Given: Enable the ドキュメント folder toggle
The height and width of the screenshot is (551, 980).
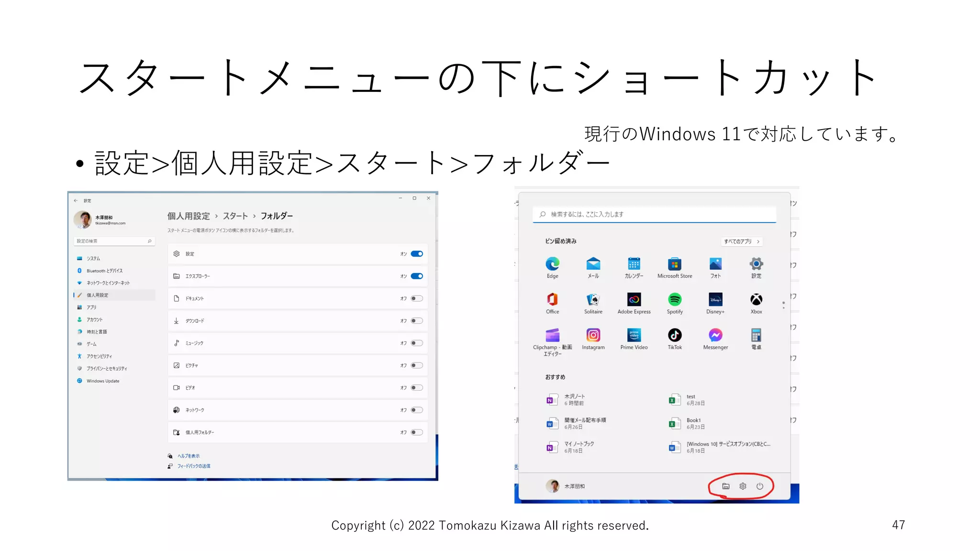Looking at the screenshot, I should coord(417,298).
